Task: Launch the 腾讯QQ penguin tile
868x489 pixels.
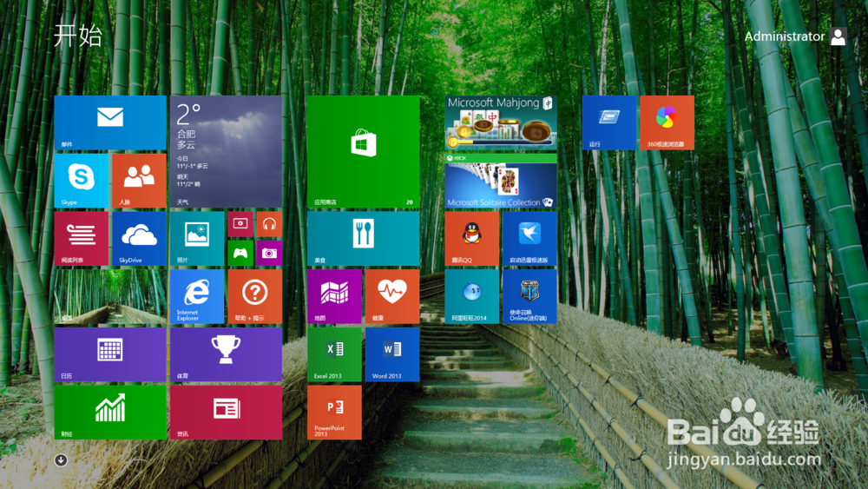Action: (x=471, y=239)
